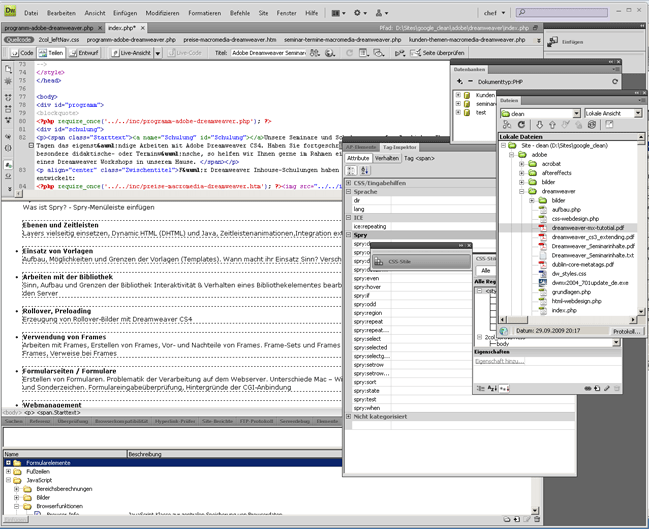649x529 pixels.
Task: Click the Alle button in CSS-Stile panel
Action: 486,271
